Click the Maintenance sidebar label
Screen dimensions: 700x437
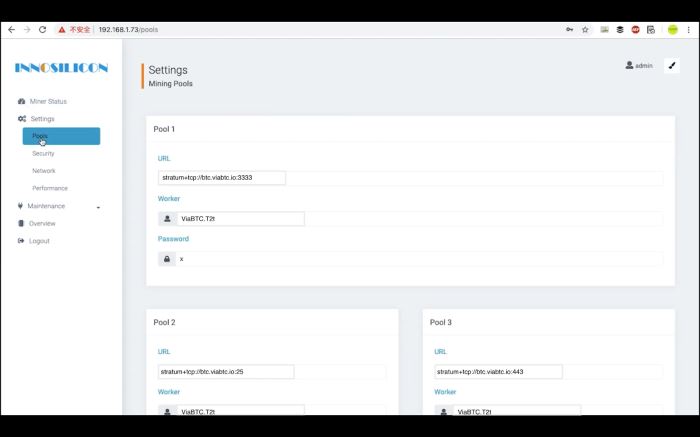(46, 206)
